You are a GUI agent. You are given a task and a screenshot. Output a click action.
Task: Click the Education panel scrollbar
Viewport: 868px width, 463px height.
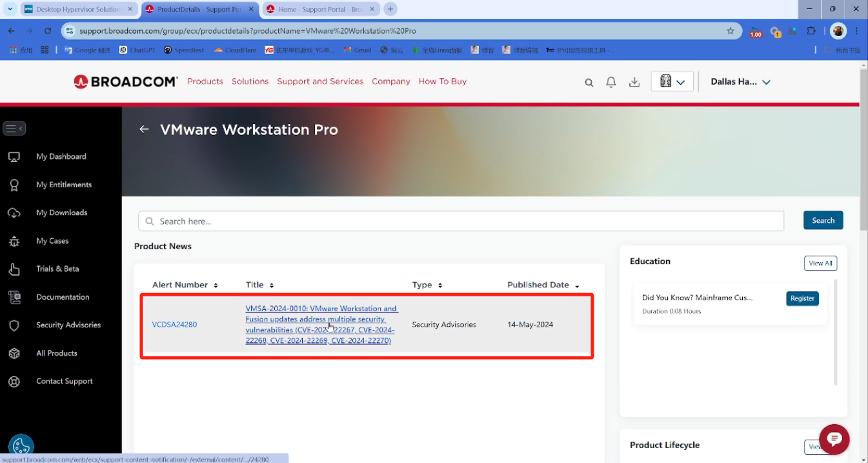coord(835,332)
